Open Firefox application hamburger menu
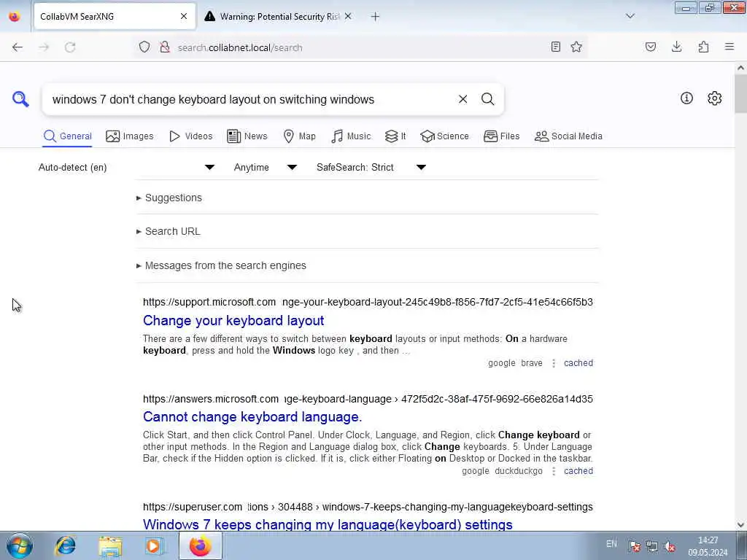Screen dimensions: 747x560 729,47
